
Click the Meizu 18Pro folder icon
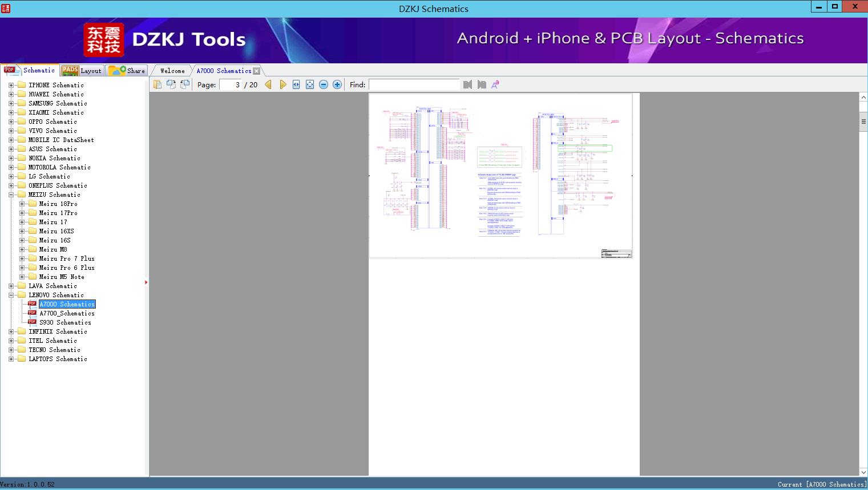(x=33, y=204)
